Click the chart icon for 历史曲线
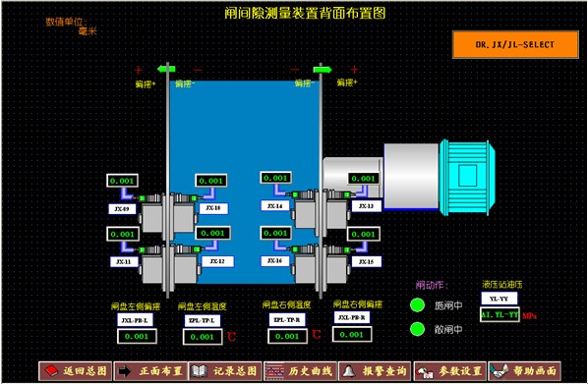588x384 pixels. 274,371
